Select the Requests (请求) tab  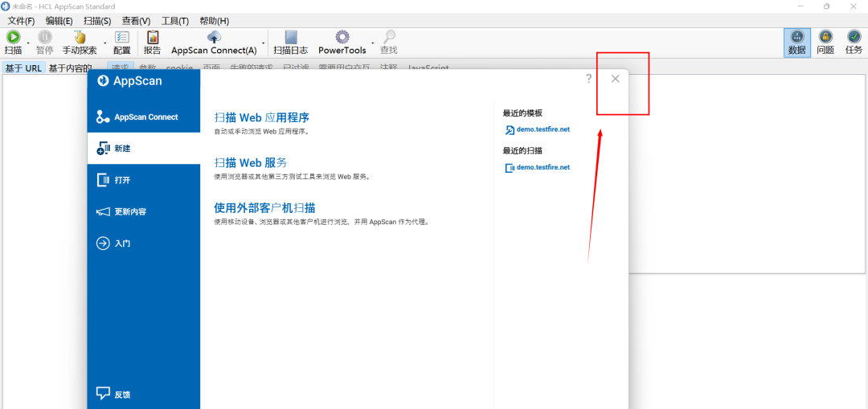[x=120, y=67]
